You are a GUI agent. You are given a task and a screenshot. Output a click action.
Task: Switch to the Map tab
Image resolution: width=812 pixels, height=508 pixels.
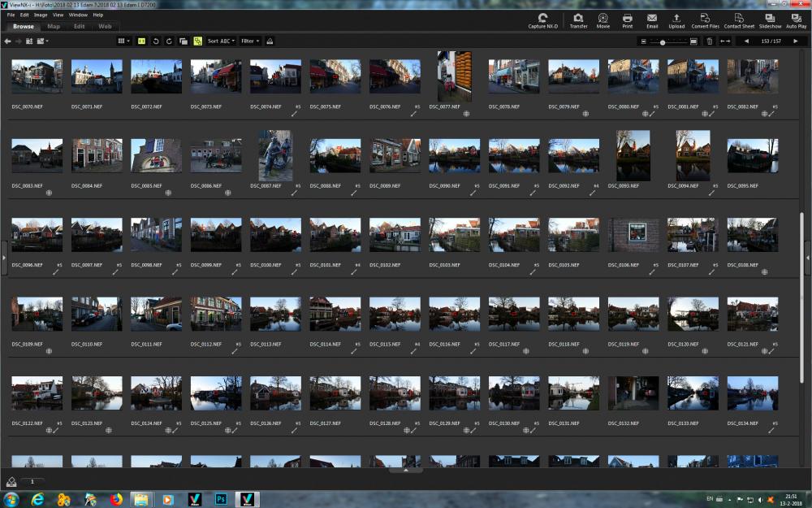tap(54, 27)
